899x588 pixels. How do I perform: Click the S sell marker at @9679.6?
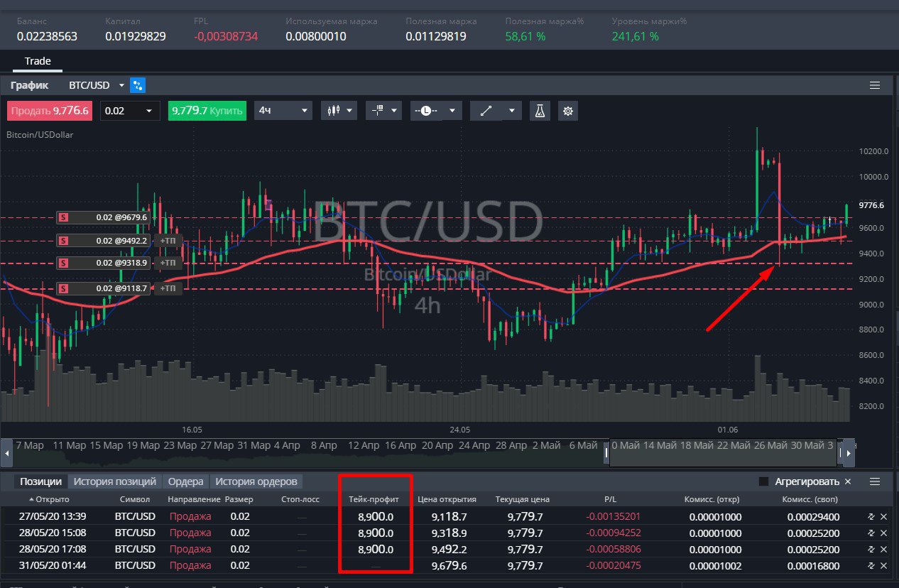tap(63, 217)
